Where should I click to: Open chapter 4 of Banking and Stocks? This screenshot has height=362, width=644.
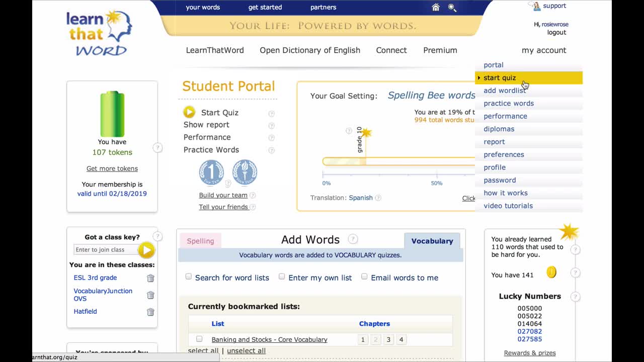pos(401,339)
